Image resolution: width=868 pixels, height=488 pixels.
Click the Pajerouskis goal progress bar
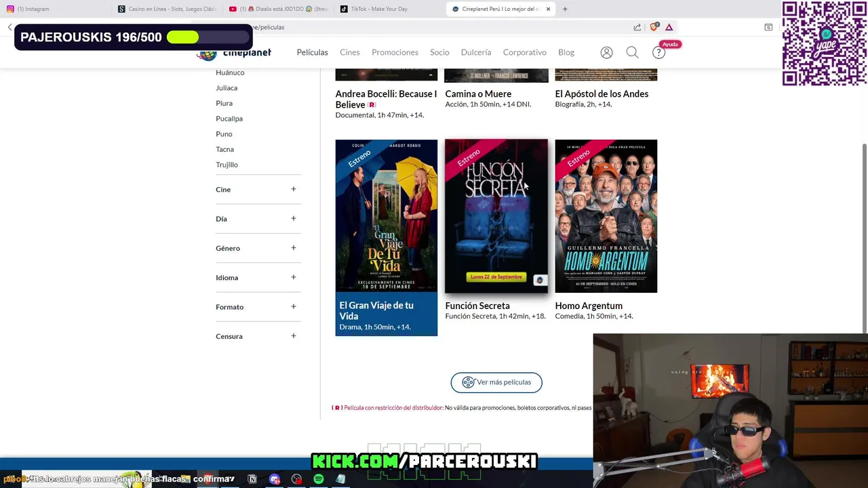pos(207,37)
